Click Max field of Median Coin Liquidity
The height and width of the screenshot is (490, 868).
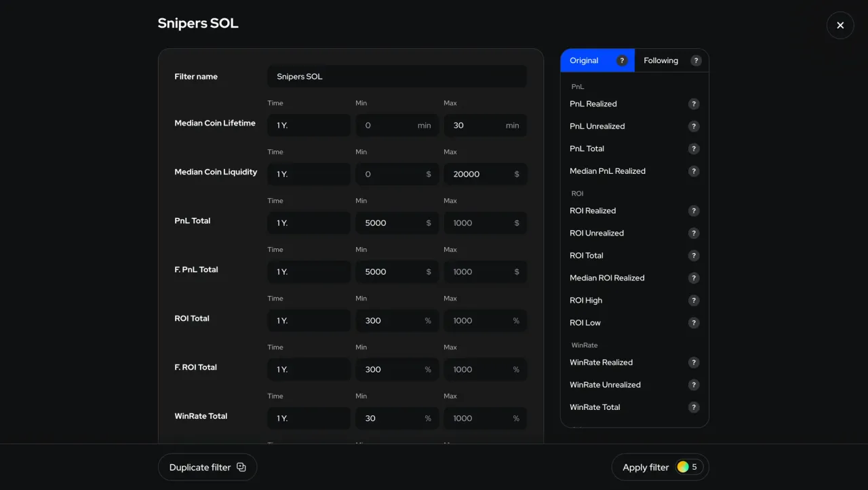click(x=478, y=174)
